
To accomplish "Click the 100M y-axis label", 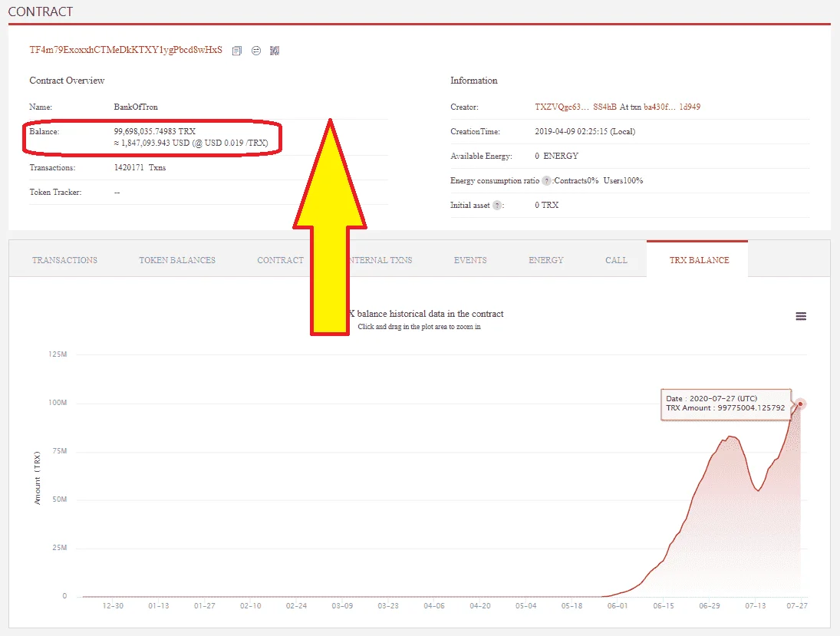I will [x=58, y=402].
